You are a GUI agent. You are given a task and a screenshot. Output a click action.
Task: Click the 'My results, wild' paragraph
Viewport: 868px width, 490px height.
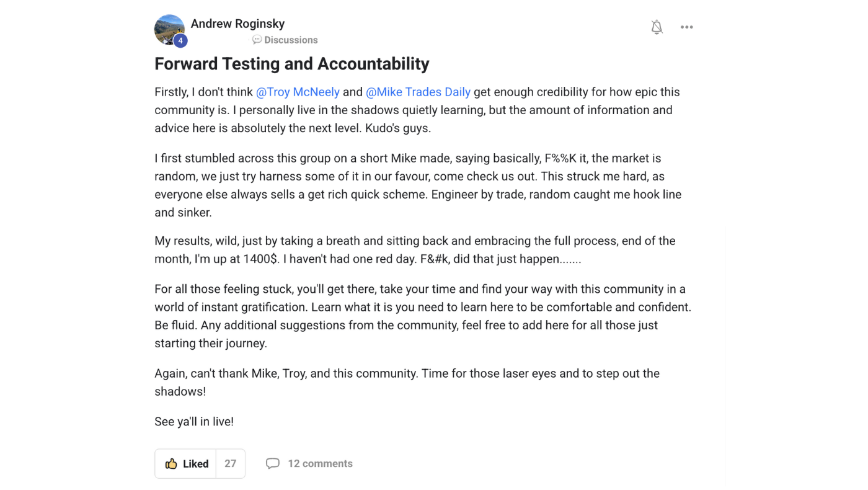pos(415,250)
